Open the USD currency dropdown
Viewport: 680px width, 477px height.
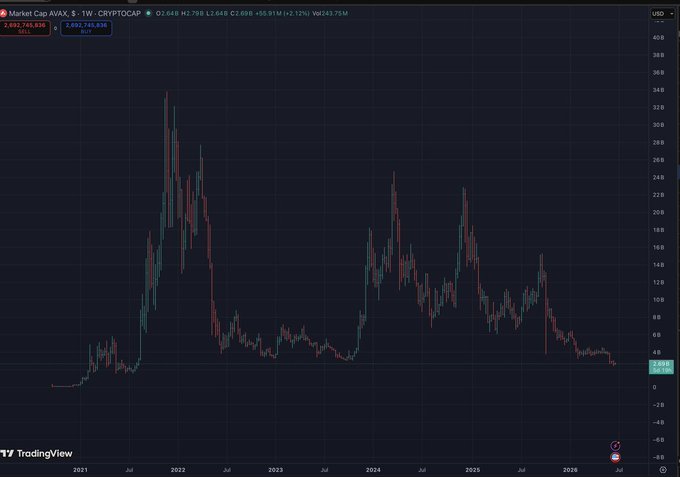663,13
